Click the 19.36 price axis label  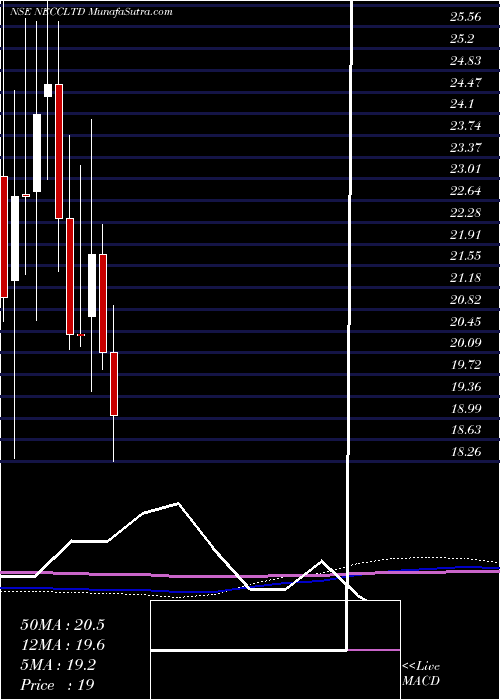(466, 386)
